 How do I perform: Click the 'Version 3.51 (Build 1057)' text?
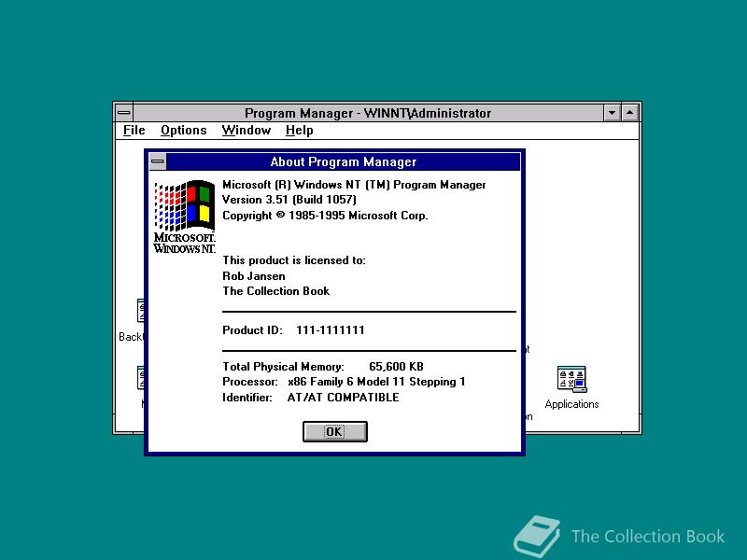[289, 200]
